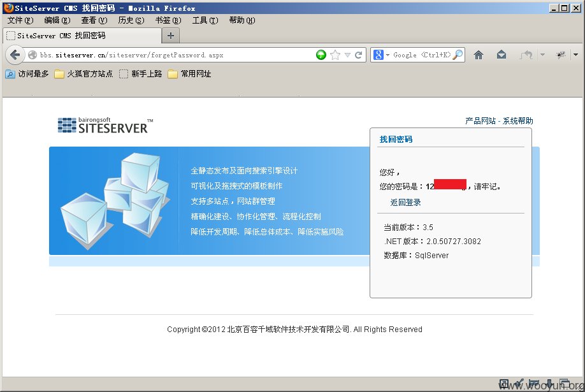Open the address history dropdown arrow

[x=347, y=55]
